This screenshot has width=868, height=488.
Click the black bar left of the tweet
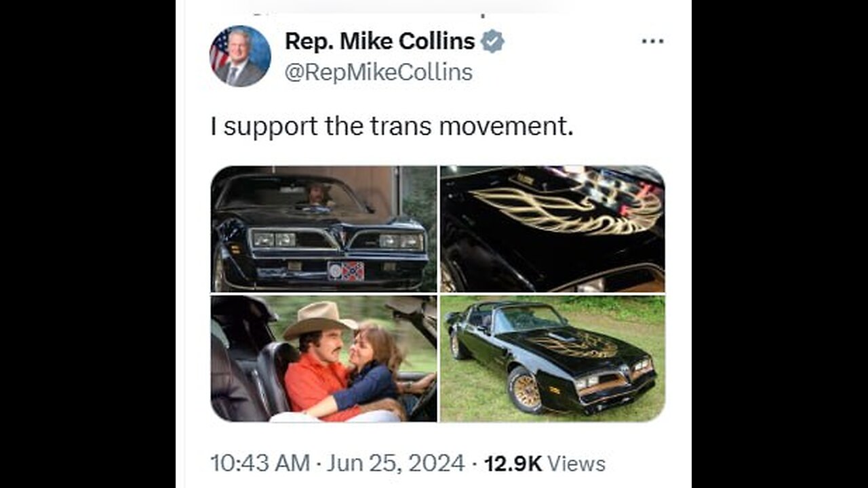(x=87, y=244)
